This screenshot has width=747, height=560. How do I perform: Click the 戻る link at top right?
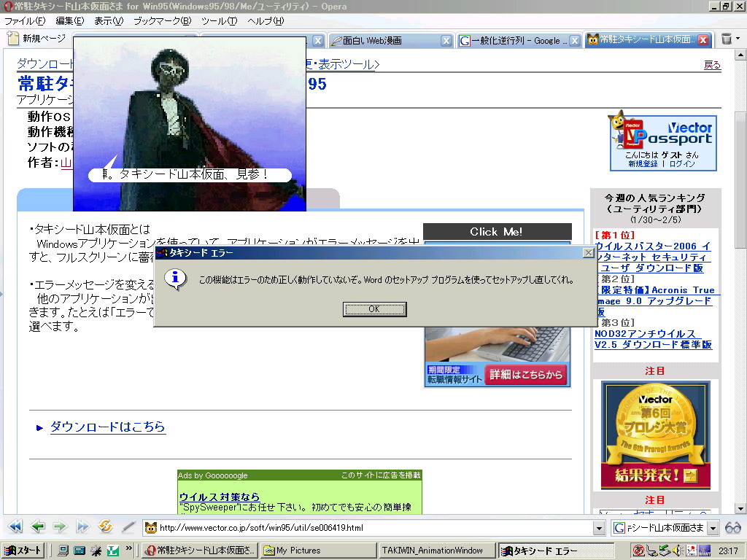tap(712, 65)
